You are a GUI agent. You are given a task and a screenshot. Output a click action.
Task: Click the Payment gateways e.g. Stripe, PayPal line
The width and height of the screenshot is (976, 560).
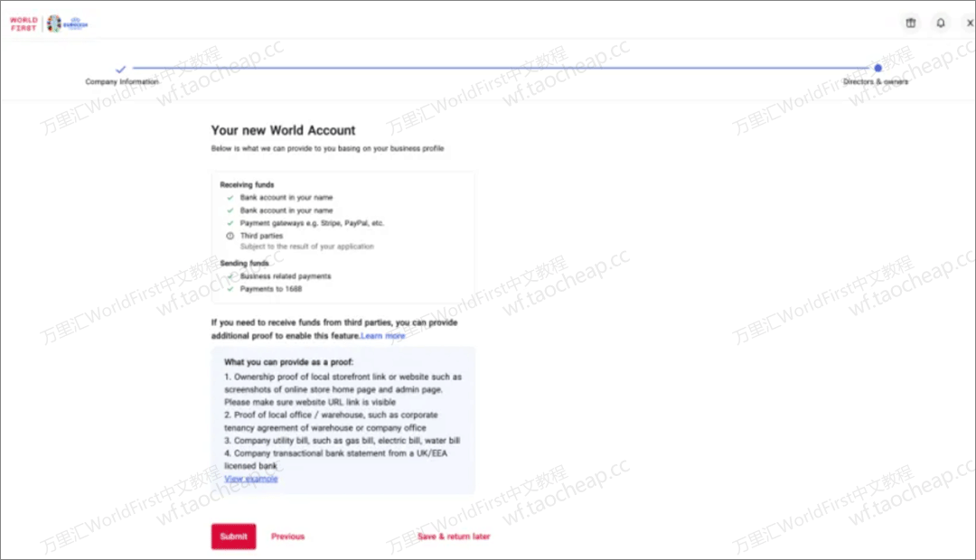pyautogui.click(x=312, y=223)
